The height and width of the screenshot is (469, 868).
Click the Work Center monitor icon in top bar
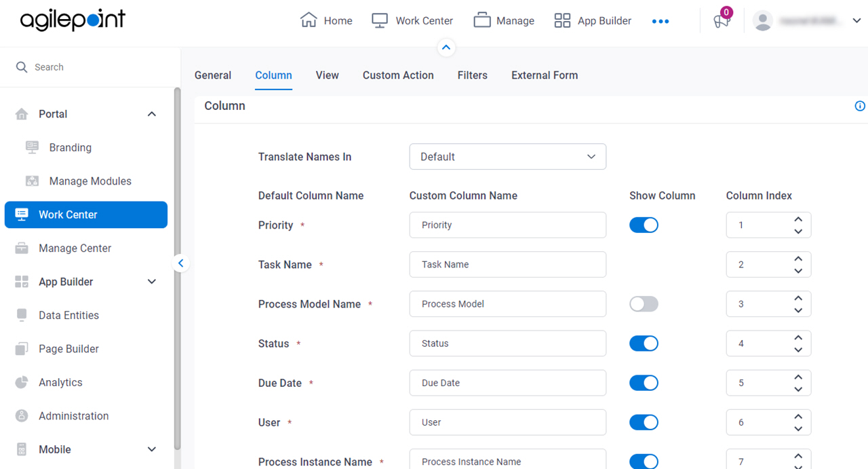[380, 20]
